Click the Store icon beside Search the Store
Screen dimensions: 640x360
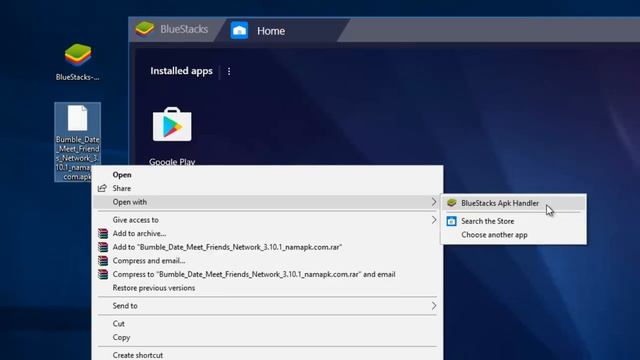tap(451, 221)
